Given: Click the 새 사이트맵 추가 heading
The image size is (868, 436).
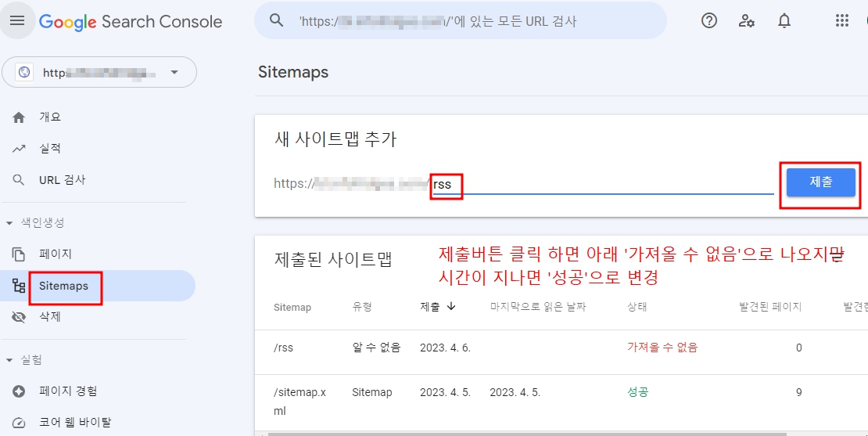Looking at the screenshot, I should (335, 139).
